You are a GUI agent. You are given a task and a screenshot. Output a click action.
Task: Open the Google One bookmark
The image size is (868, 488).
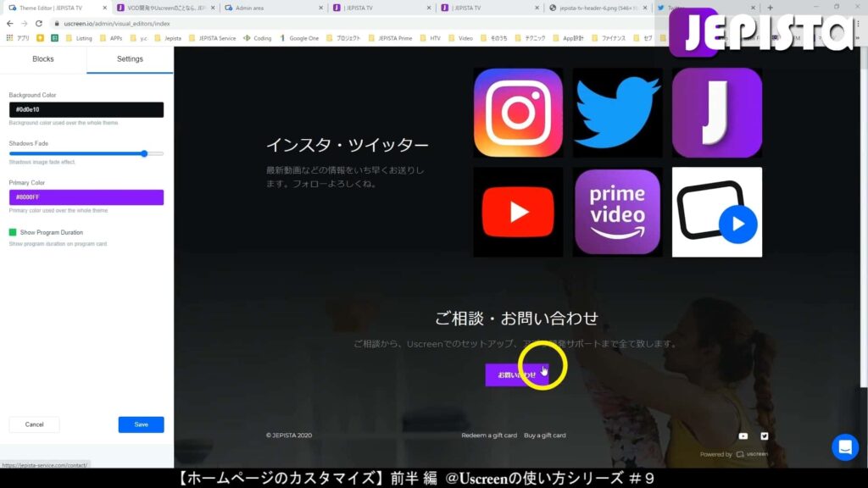(299, 38)
